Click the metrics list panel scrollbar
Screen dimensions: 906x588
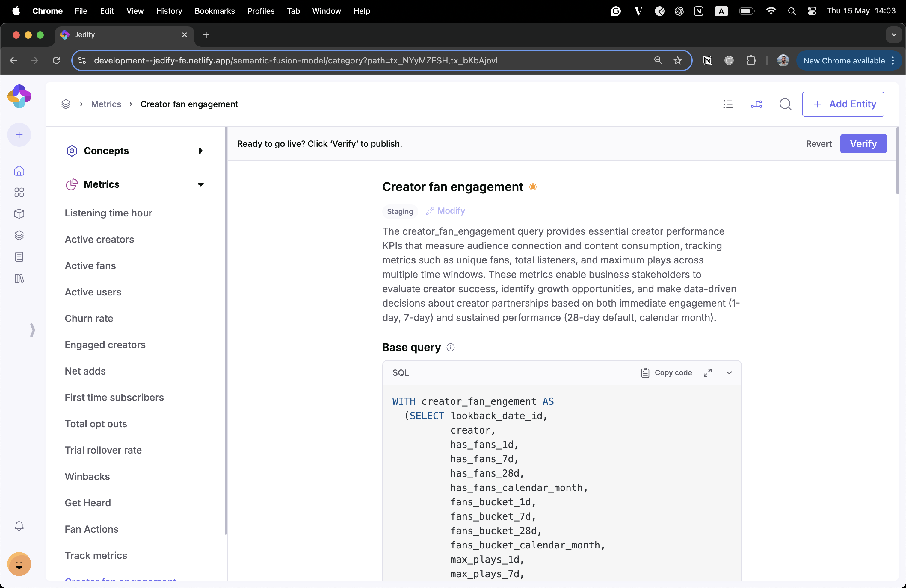click(x=226, y=331)
